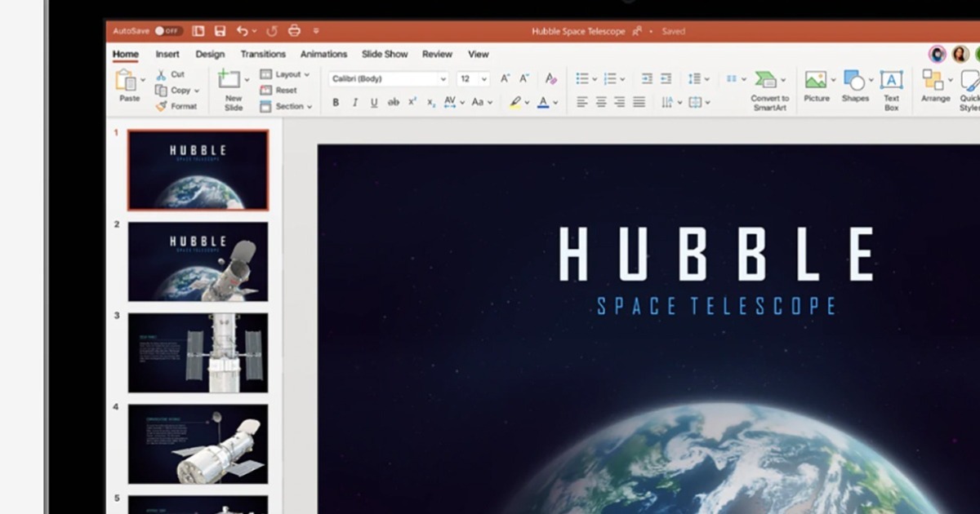Image resolution: width=980 pixels, height=514 pixels.
Task: Open the Calibri (Body) font combo box
Action: [x=389, y=79]
